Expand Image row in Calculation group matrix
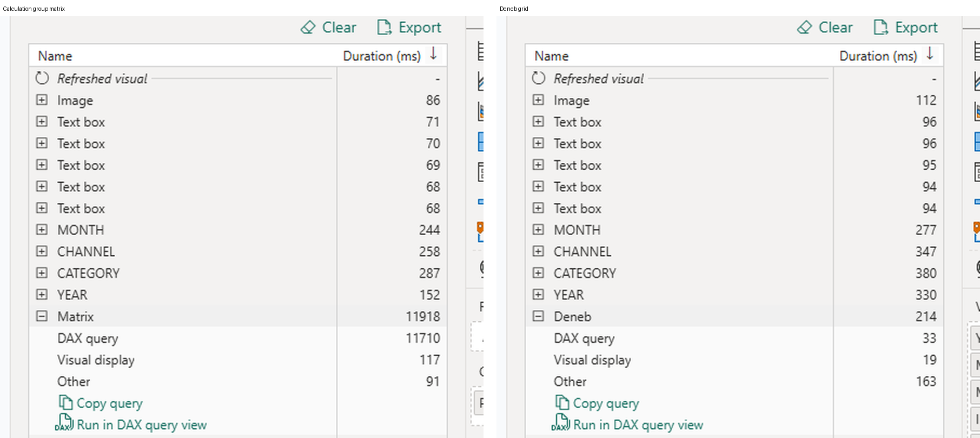This screenshot has width=980, height=438. click(x=42, y=100)
